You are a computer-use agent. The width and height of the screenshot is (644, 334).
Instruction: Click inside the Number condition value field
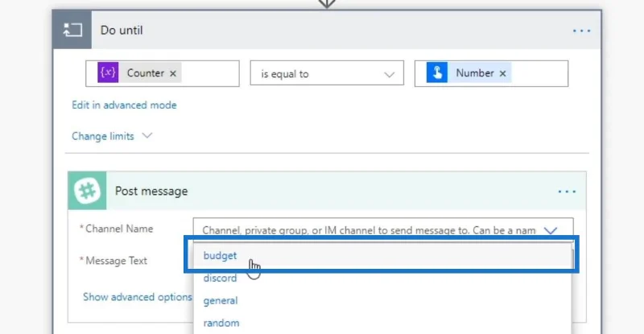491,73
